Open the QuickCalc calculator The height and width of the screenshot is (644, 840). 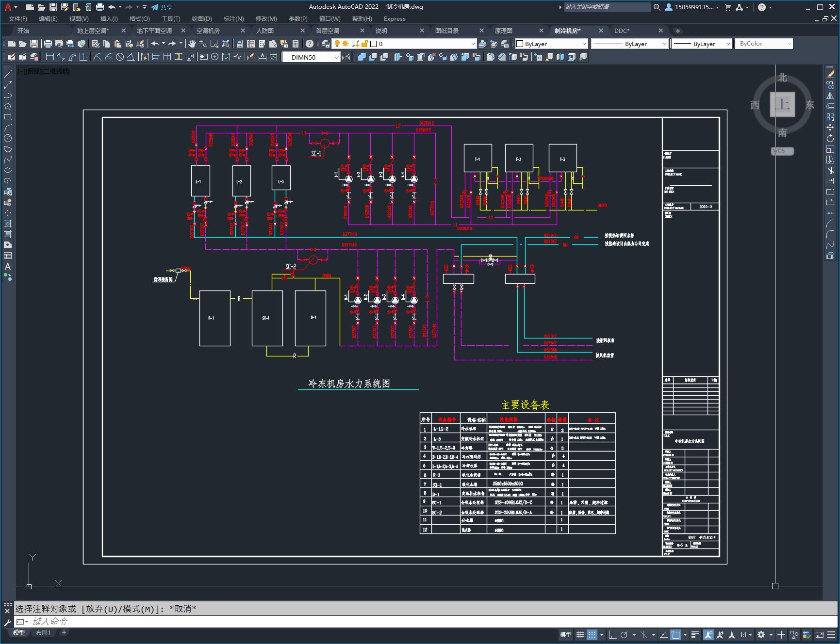[x=296, y=44]
